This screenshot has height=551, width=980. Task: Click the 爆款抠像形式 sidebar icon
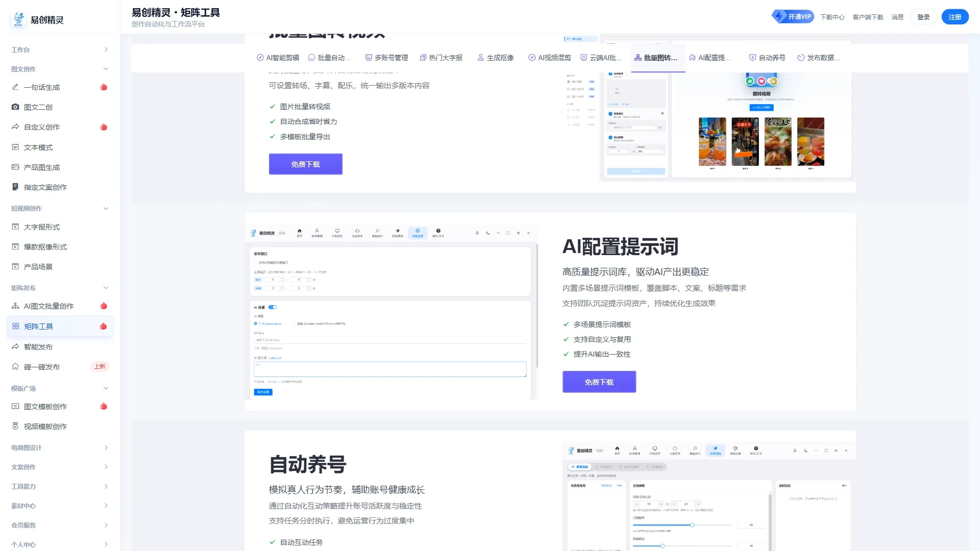(x=15, y=247)
